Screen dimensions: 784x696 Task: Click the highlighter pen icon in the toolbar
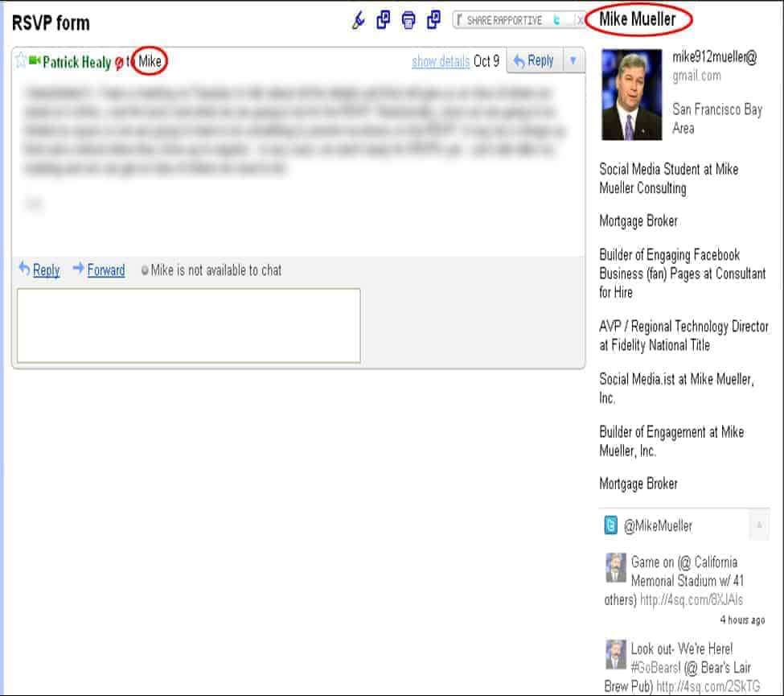click(x=358, y=20)
